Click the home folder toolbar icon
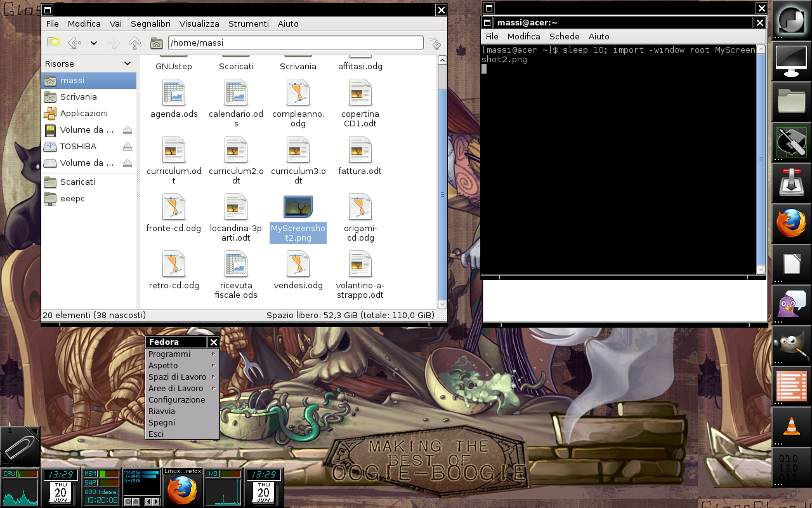The height and width of the screenshot is (508, 812). tap(156, 43)
